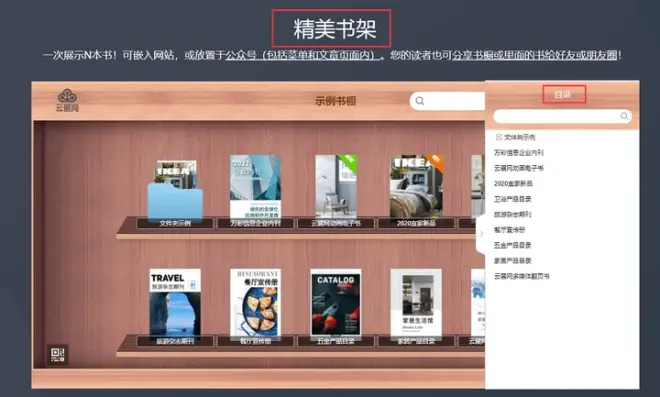Viewport: 660px width, 397px height.
Task: Click the 示例书橱 bookcase title
Action: tap(335, 101)
